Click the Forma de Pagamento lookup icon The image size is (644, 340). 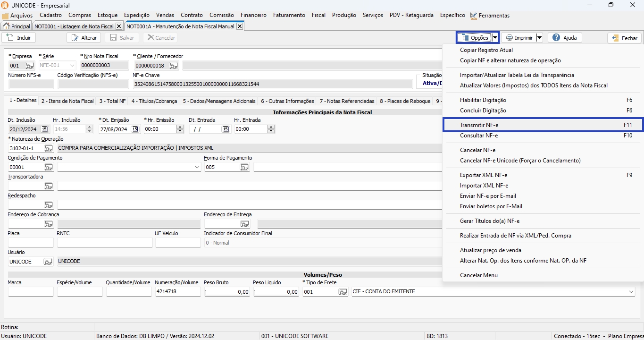pyautogui.click(x=244, y=167)
